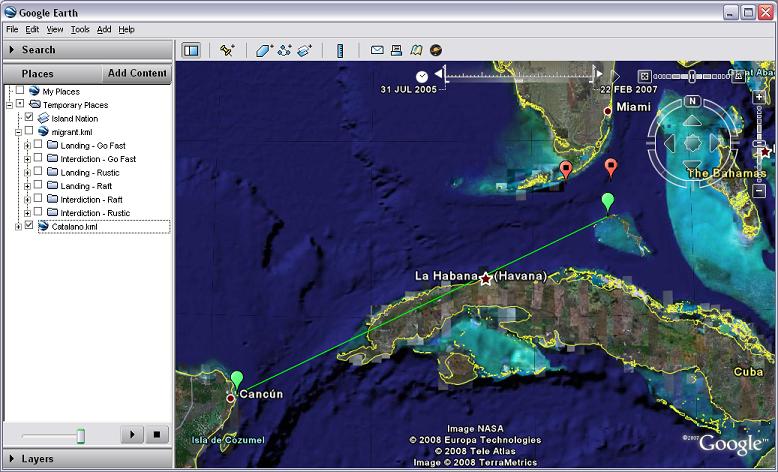
Task: Enable the Landing - Rustic checkbox
Action: [x=38, y=171]
